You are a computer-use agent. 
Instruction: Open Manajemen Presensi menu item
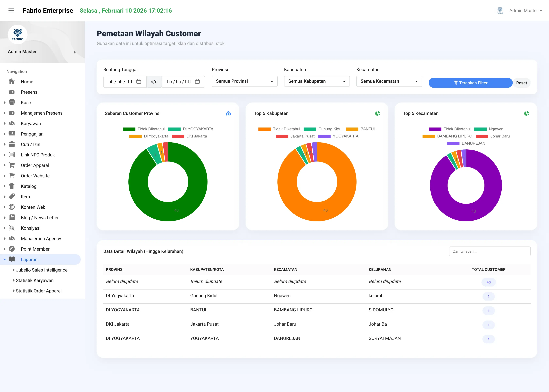point(42,113)
